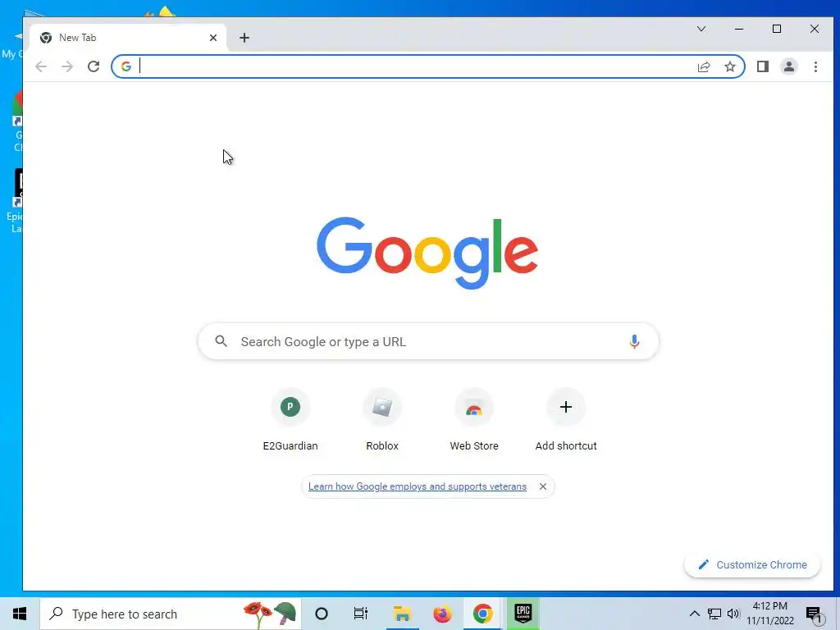The image size is (840, 630).
Task: Open Chrome's three-dot menu
Action: point(815,66)
